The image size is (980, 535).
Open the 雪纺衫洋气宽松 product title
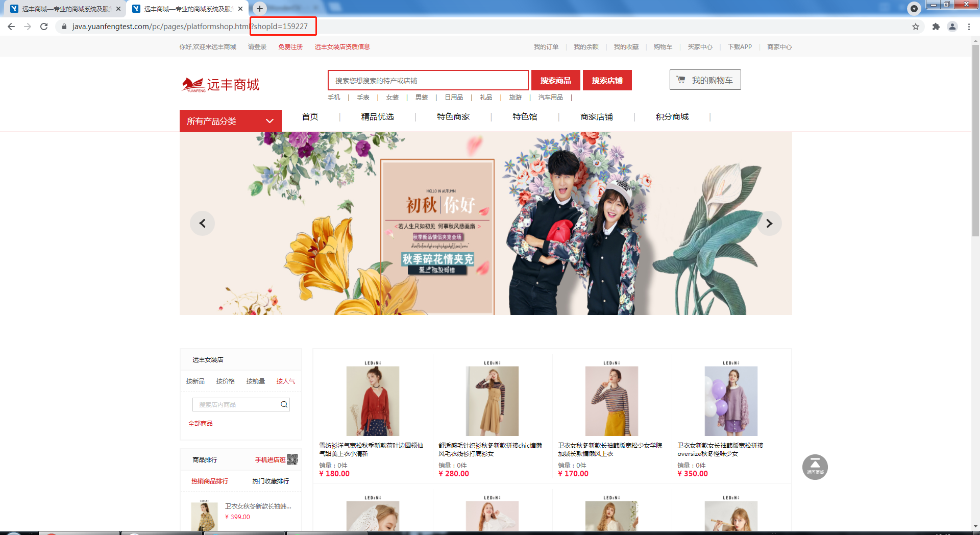coord(371,450)
